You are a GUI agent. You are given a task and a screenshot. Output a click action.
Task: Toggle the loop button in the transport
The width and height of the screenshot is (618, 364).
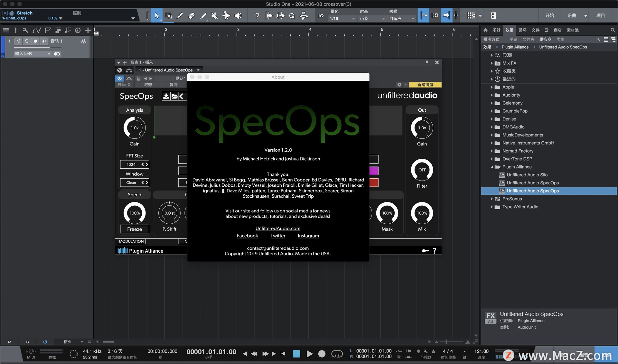[337, 354]
